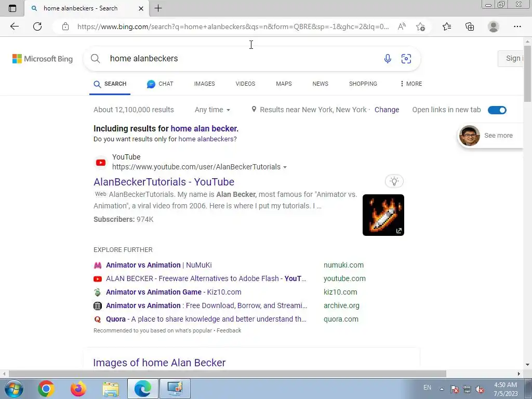Expand the Any time filter dropdown
Viewport: 532px width, 399px height.
coord(212,110)
